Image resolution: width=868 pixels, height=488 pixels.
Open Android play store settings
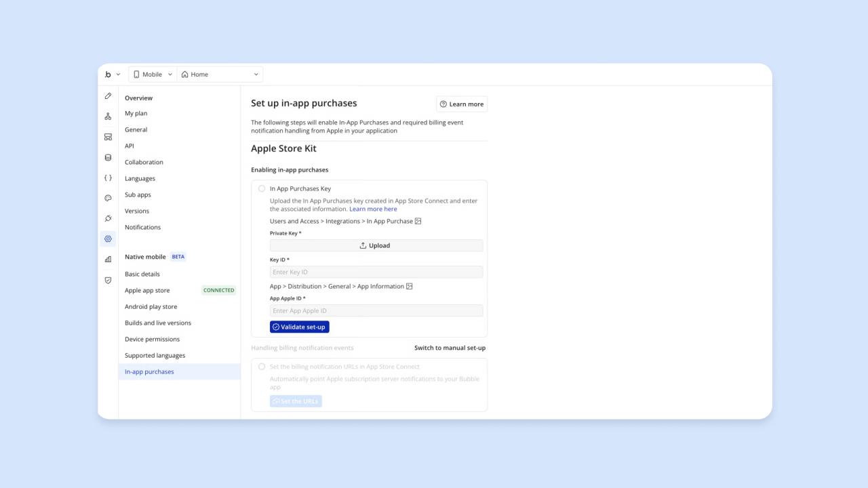coord(151,306)
